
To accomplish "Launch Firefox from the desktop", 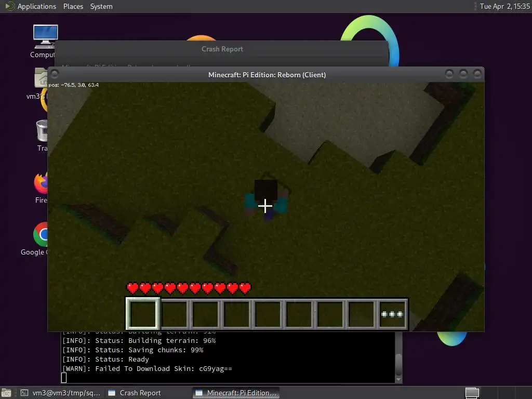I will pos(41,188).
